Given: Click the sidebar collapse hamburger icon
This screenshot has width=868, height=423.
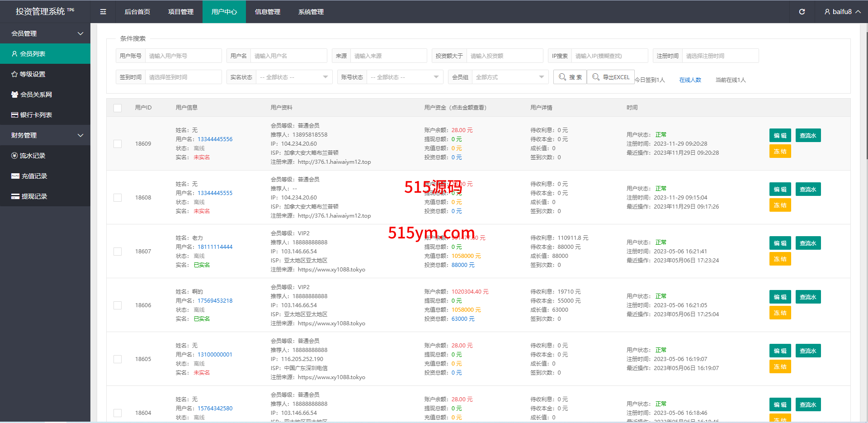Looking at the screenshot, I should (103, 12).
